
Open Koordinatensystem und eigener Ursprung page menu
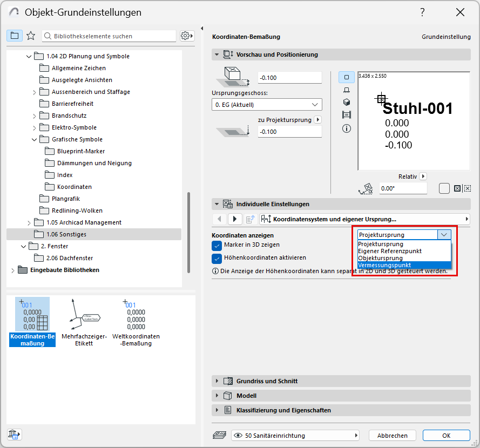(364, 219)
